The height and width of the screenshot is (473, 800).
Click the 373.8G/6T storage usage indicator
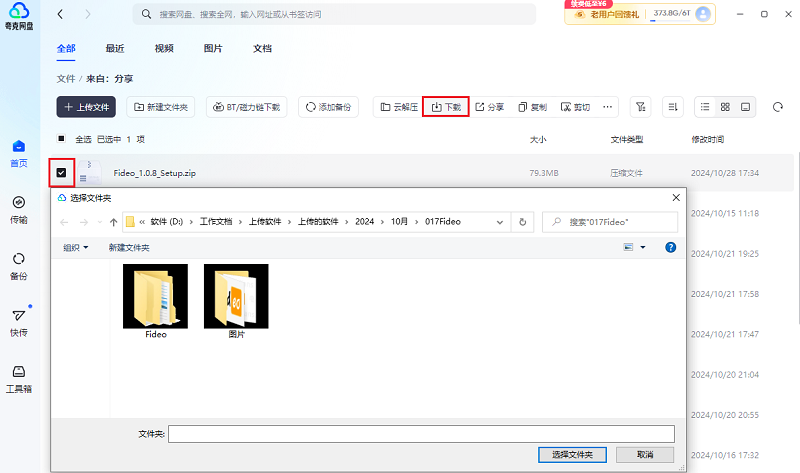(x=671, y=14)
